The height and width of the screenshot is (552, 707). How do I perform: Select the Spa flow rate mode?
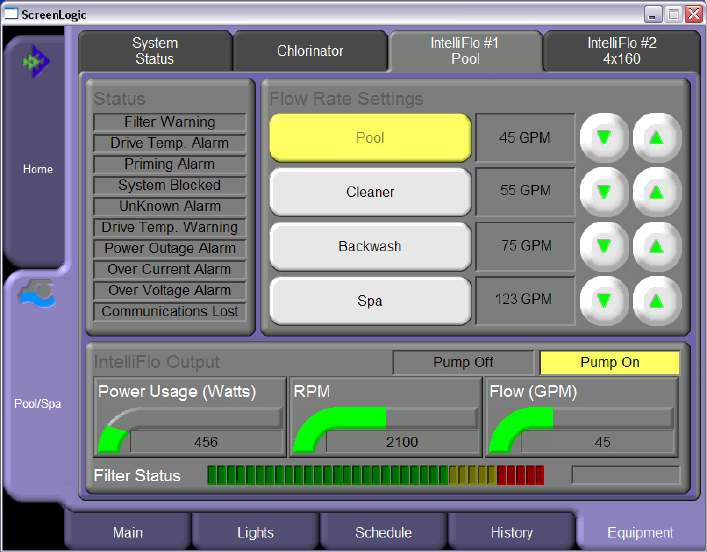click(x=370, y=300)
